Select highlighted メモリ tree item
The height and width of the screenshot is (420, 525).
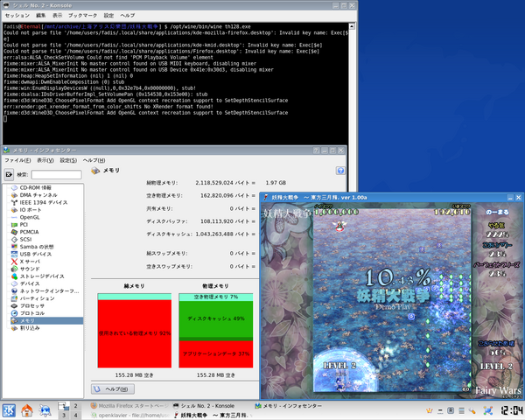point(46,320)
